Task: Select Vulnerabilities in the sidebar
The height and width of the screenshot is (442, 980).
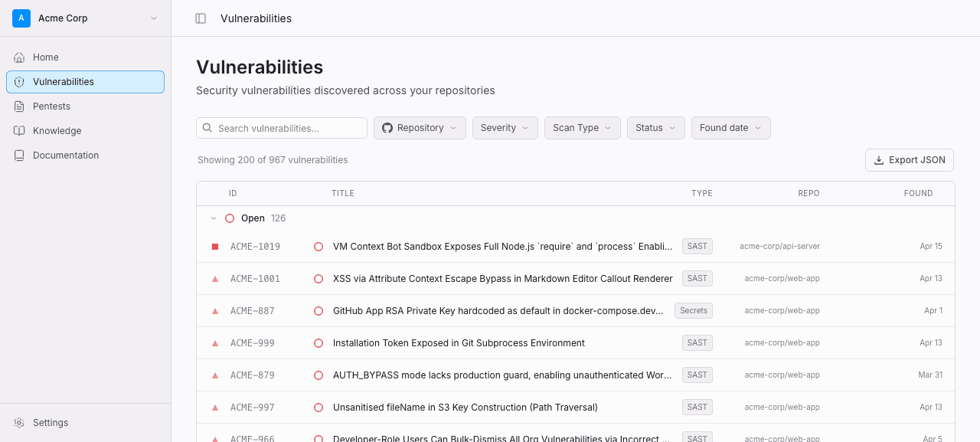Action: click(x=85, y=82)
